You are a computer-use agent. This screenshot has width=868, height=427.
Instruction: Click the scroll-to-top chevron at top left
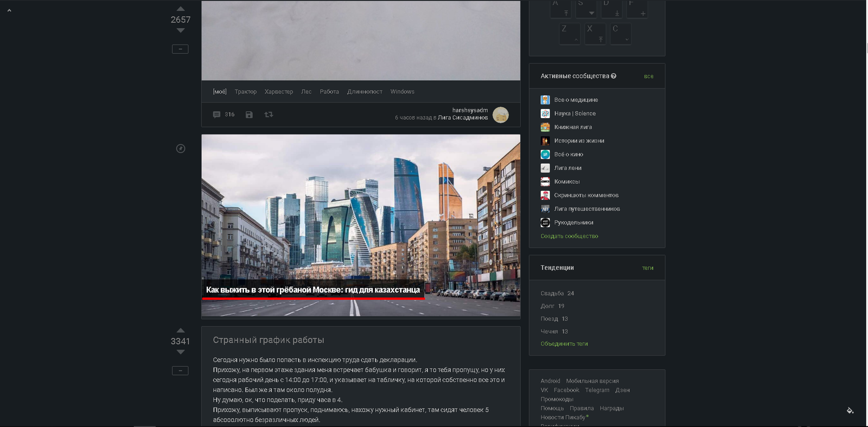pyautogui.click(x=9, y=10)
